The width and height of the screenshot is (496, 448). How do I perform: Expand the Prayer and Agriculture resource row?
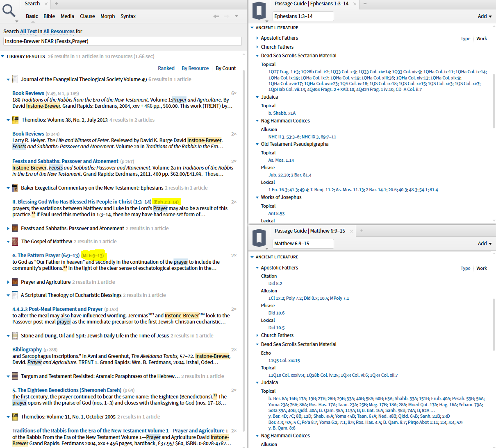coord(8,282)
